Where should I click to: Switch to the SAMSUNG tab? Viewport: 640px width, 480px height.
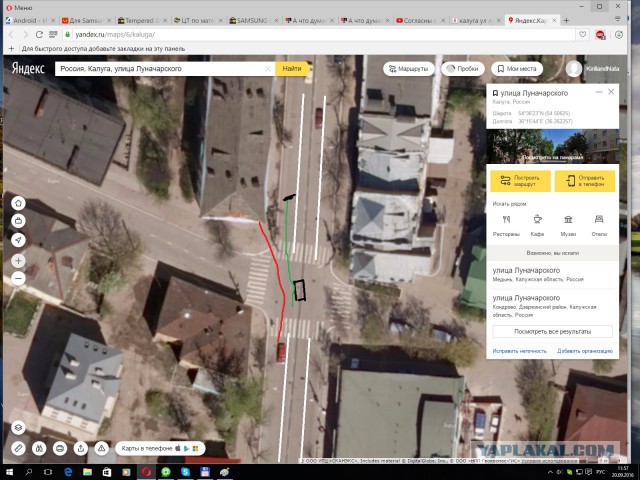point(253,20)
